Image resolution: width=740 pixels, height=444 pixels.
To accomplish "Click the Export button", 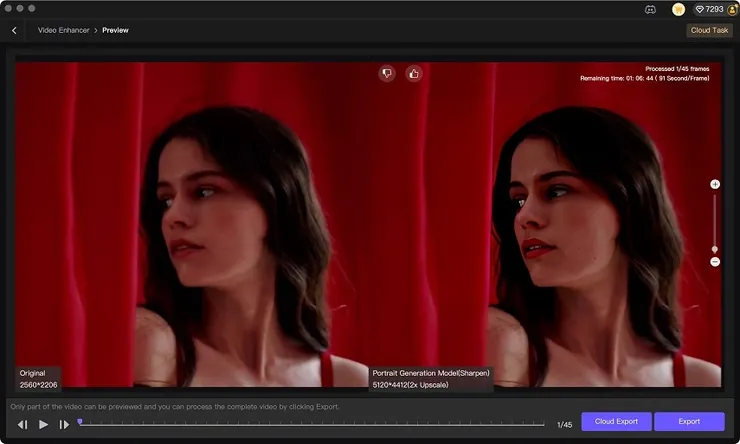I will 689,421.
